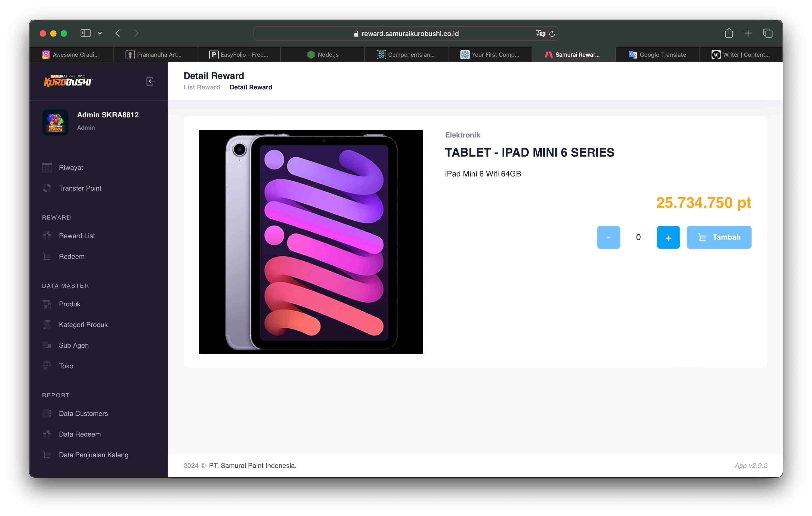Select the Samurai Rewar... tab
The image size is (812, 516).
click(574, 55)
